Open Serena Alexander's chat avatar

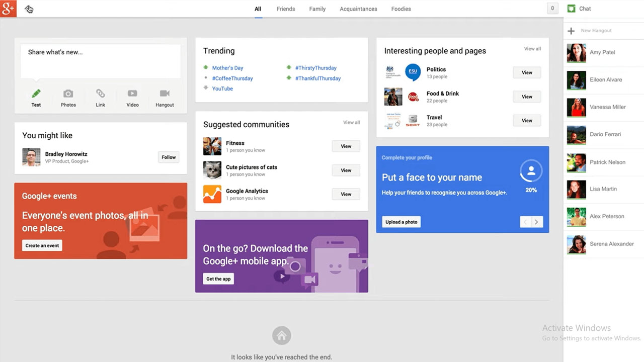click(577, 244)
